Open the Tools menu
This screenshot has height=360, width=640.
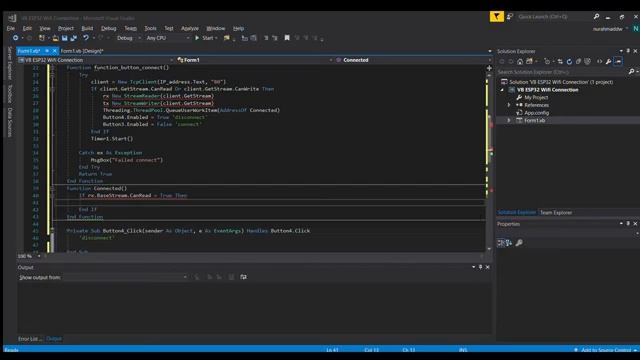[x=150, y=28]
